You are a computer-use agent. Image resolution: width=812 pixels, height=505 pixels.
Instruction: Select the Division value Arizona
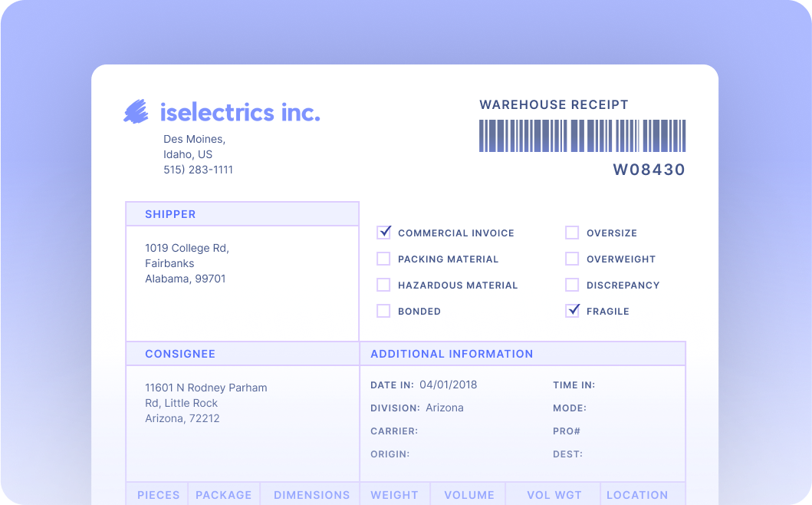pos(445,408)
